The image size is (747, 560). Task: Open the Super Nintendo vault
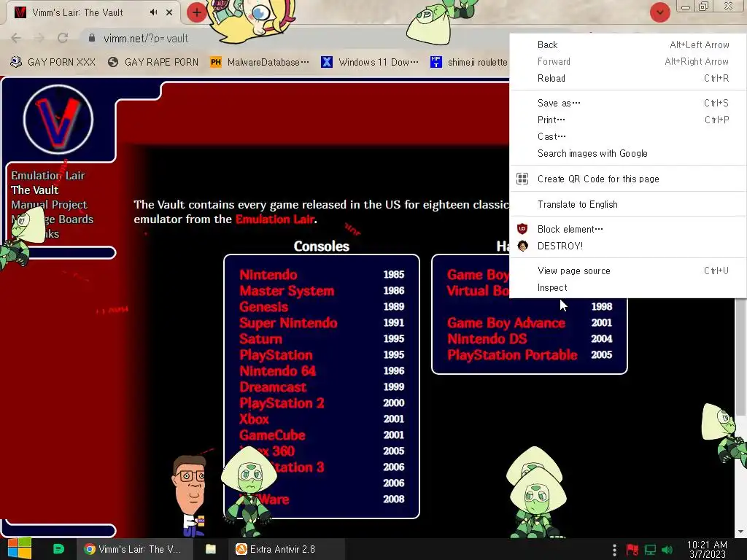pos(288,323)
